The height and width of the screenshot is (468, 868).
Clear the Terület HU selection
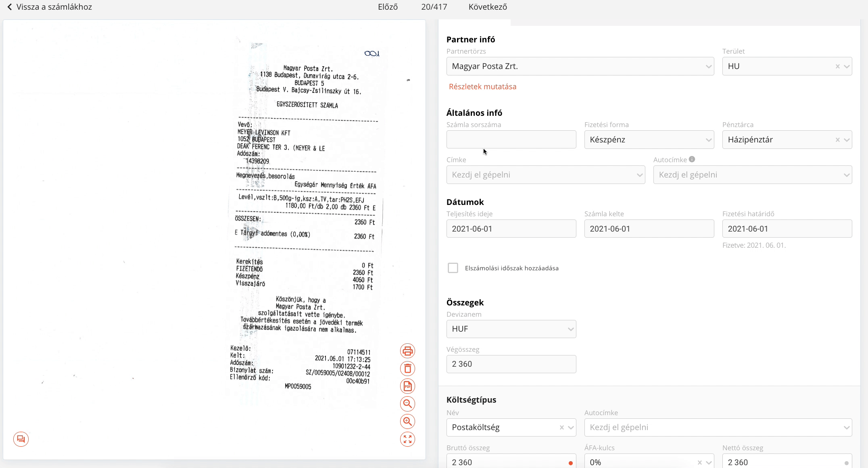point(838,67)
